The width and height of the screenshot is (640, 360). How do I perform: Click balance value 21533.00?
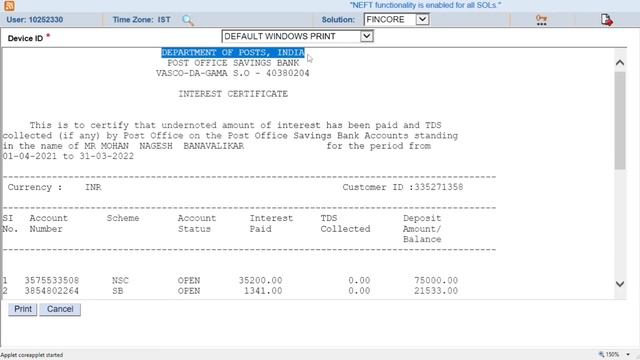coord(436,291)
